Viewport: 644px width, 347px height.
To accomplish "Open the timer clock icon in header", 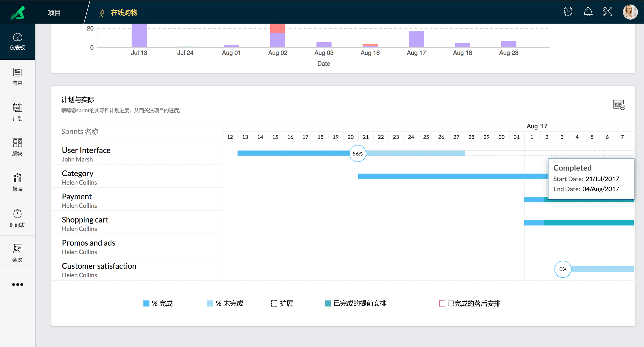I will 568,12.
